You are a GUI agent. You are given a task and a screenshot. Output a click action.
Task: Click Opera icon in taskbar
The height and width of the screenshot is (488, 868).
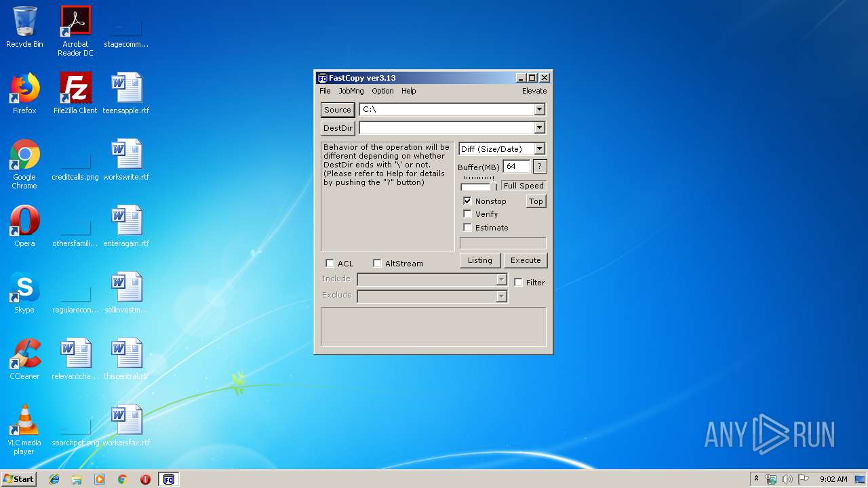coord(145,479)
